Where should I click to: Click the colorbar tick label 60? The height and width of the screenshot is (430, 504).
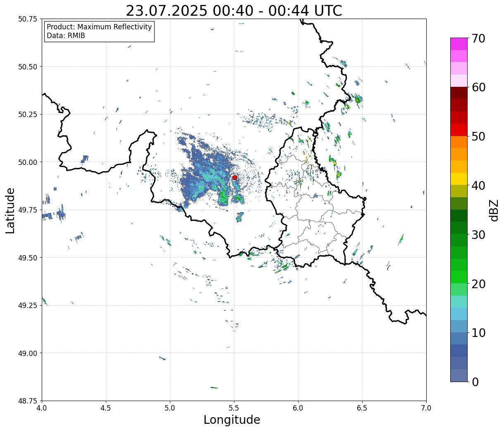click(x=478, y=87)
